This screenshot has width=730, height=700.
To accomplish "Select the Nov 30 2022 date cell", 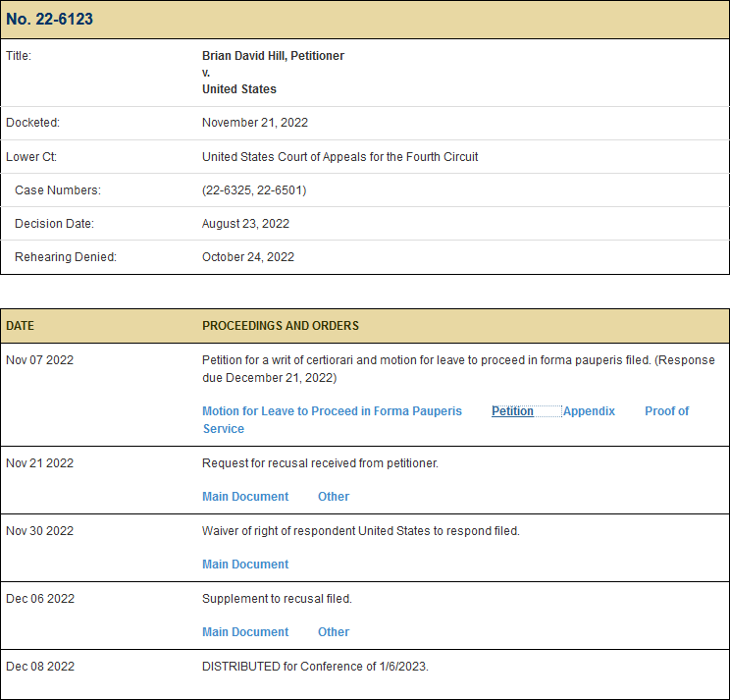I will point(39,531).
